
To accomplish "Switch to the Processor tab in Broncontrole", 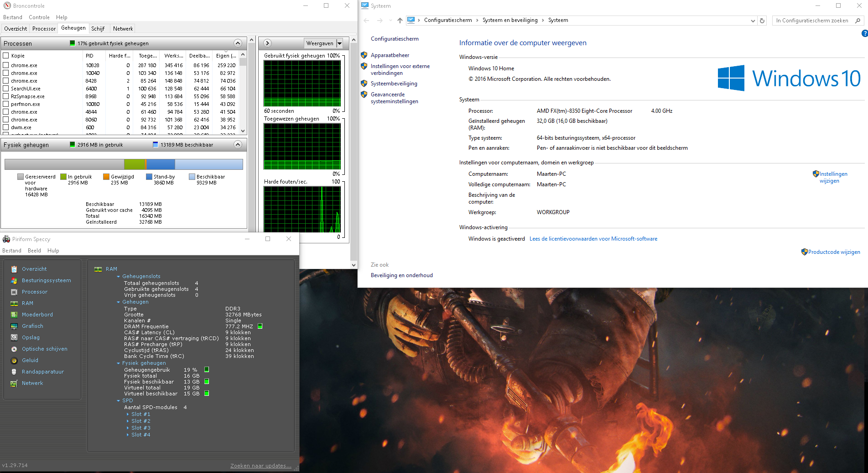I will point(44,28).
